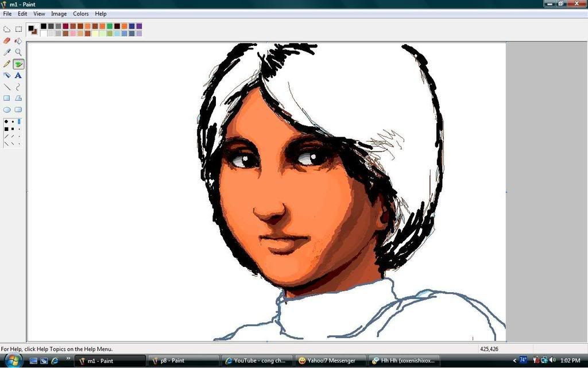Click the foreground color box (black)
588x368 pixels.
31,28
